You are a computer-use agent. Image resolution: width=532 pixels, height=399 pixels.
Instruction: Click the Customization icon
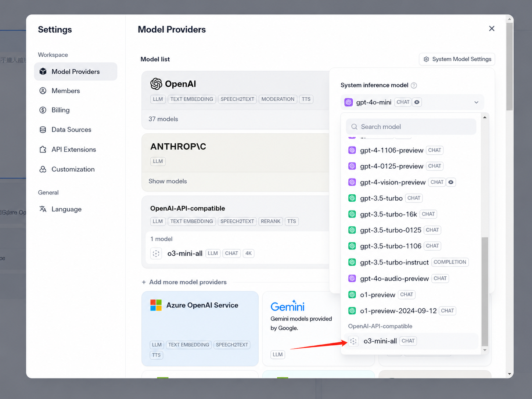43,169
